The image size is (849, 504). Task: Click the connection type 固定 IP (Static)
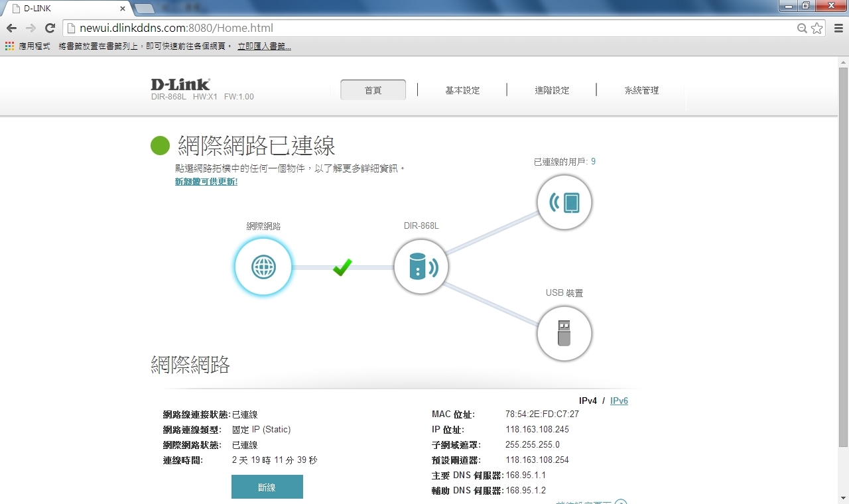261,429
